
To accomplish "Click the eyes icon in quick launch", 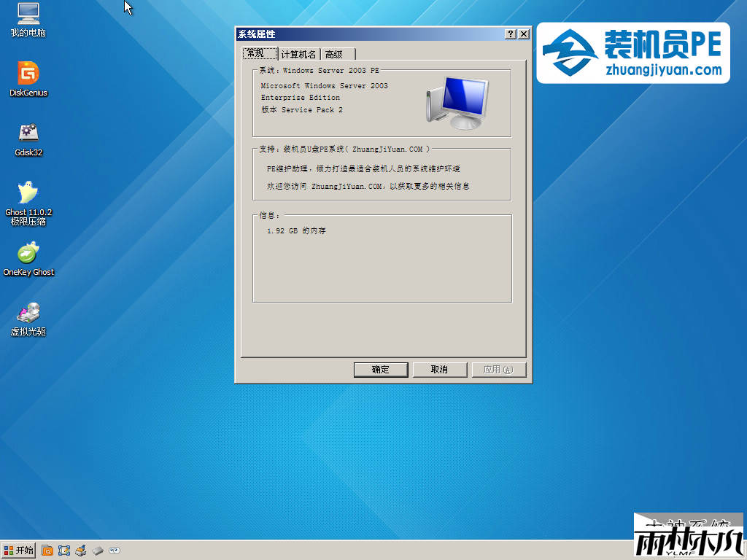I will pyautogui.click(x=115, y=551).
